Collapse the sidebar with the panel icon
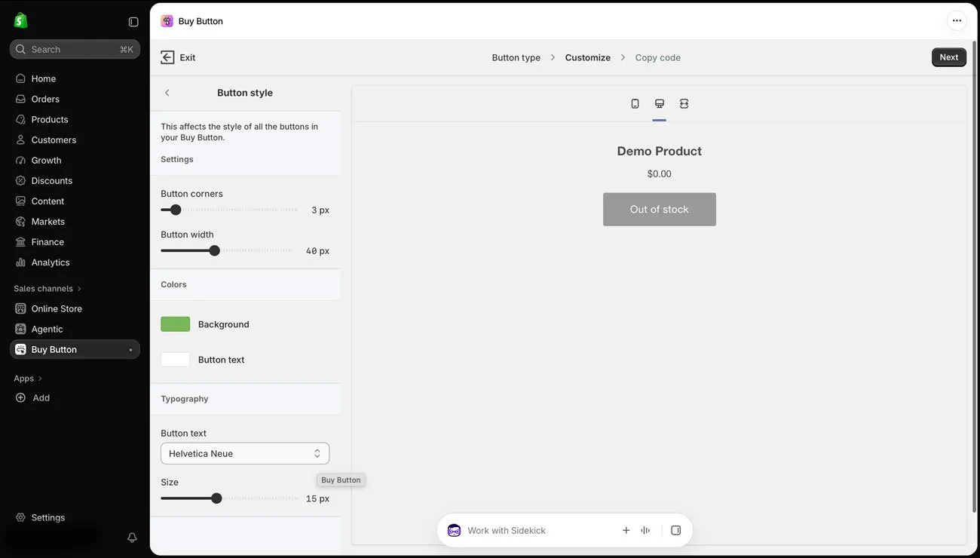The width and height of the screenshot is (980, 558). pos(133,22)
